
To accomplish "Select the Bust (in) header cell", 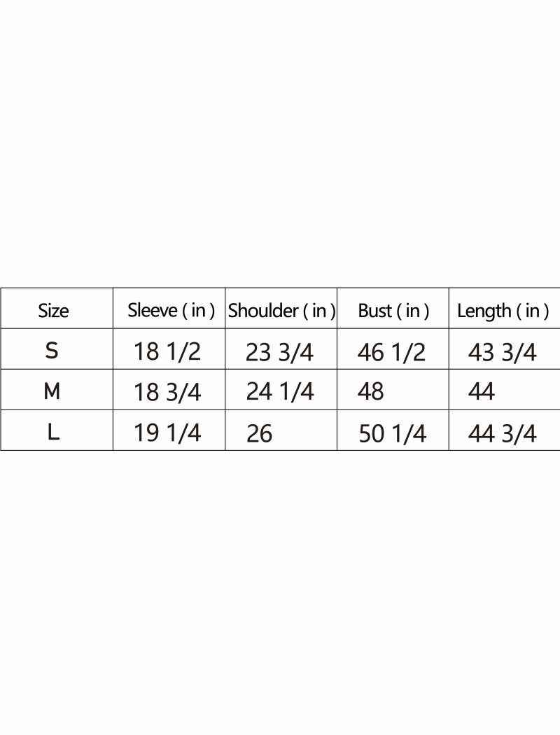I will [393, 311].
